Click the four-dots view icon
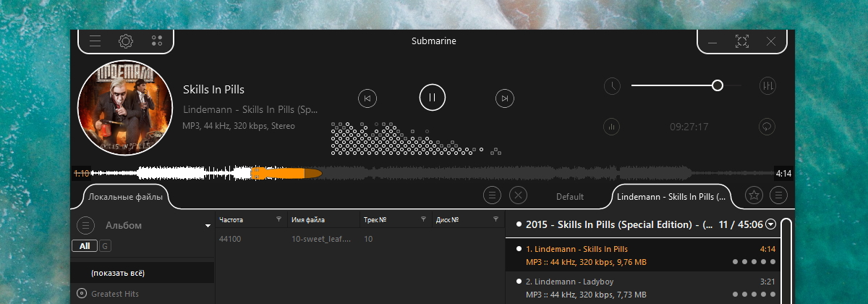Screen dimensions: 868x304 [157, 41]
